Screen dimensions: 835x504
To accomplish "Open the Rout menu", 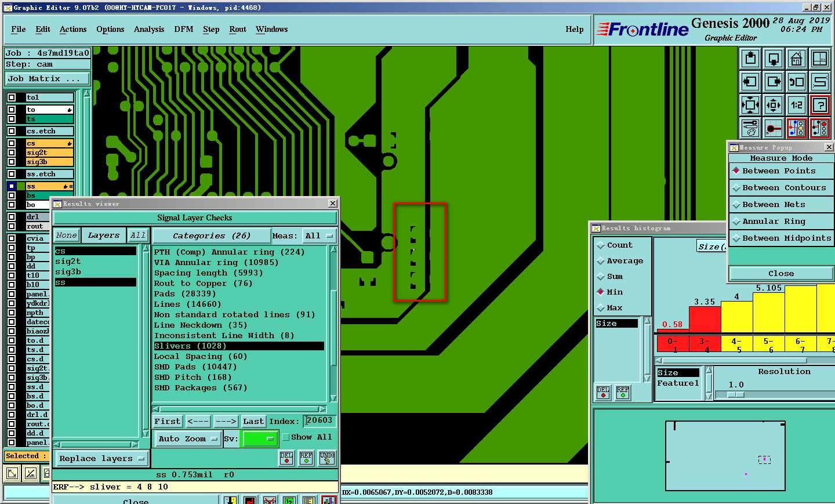I will point(238,30).
